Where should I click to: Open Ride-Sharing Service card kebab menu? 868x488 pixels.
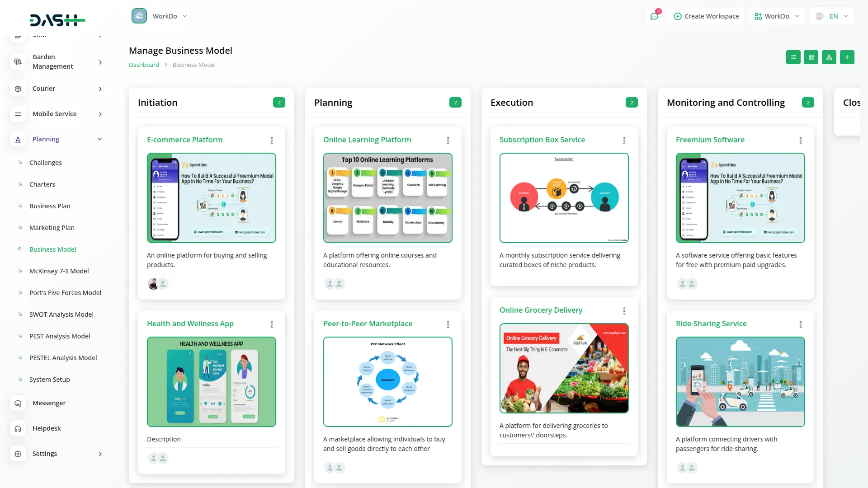click(801, 324)
